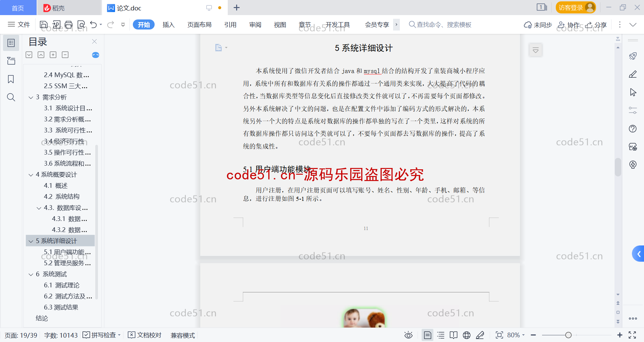Screen dimensions: 644x342
Task: Switch to the 审阅 tab
Action: [x=255, y=24]
